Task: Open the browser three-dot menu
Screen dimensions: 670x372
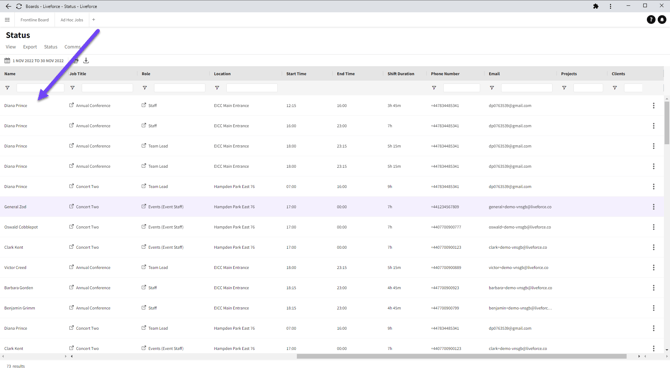Action: (610, 6)
